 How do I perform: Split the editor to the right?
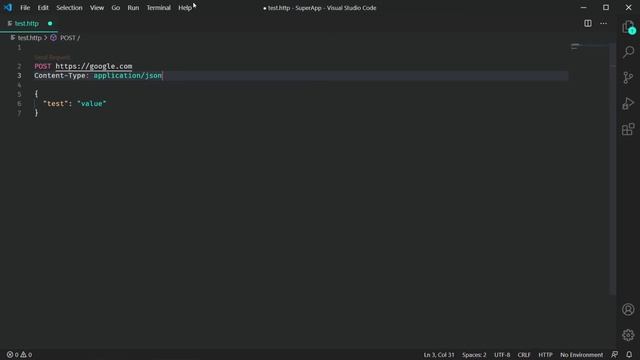click(x=588, y=23)
